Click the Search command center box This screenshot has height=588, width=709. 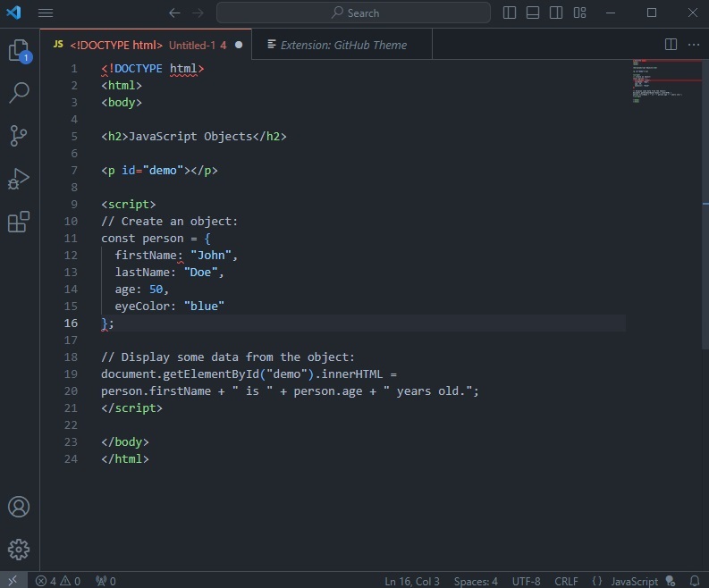(x=353, y=13)
